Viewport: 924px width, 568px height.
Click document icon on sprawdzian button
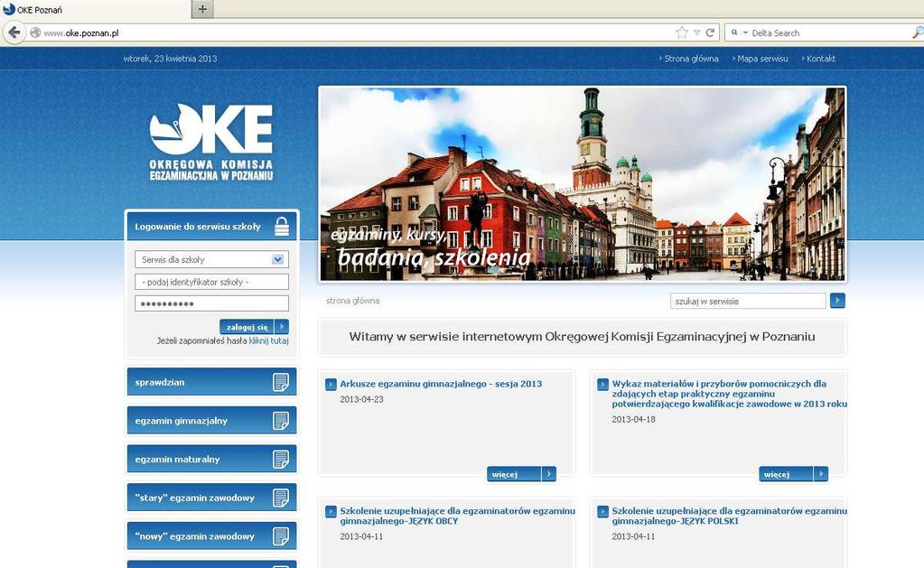click(x=281, y=382)
